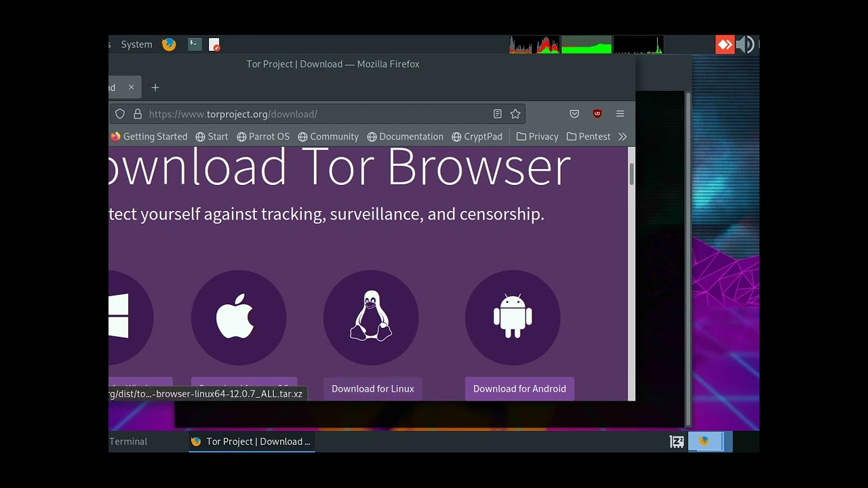Open the Documentation bookmark
Image resolution: width=868 pixels, height=488 pixels.
[x=405, y=136]
